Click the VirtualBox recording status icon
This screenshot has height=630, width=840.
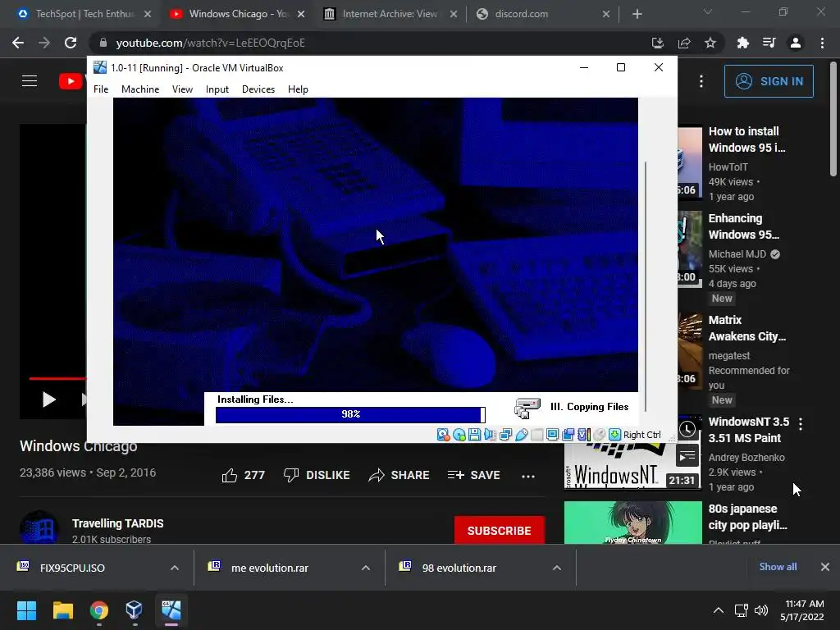coord(568,435)
